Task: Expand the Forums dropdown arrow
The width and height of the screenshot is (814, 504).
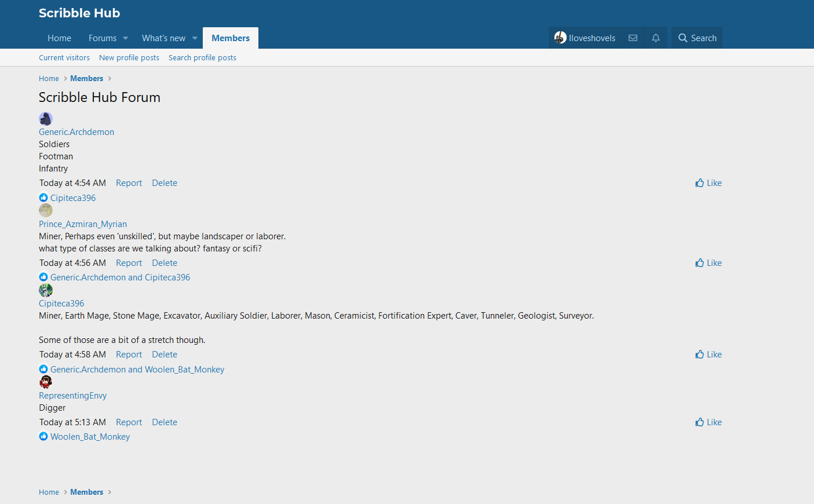Action: (x=126, y=38)
